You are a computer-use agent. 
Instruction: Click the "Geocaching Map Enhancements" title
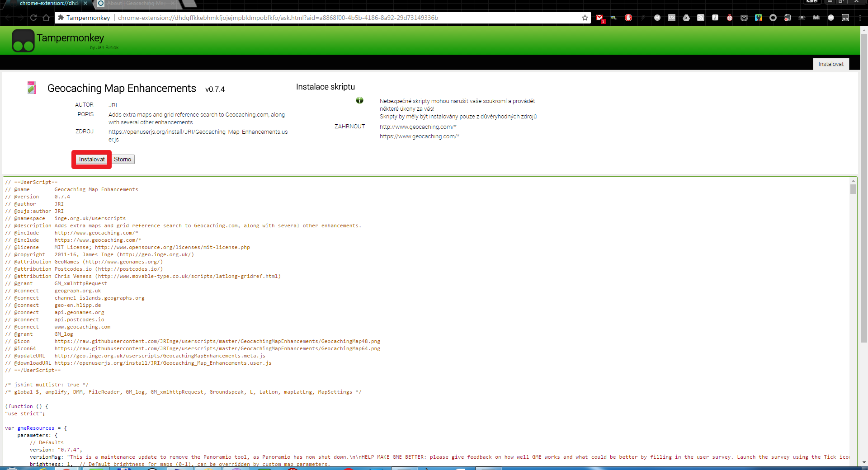[122, 88]
